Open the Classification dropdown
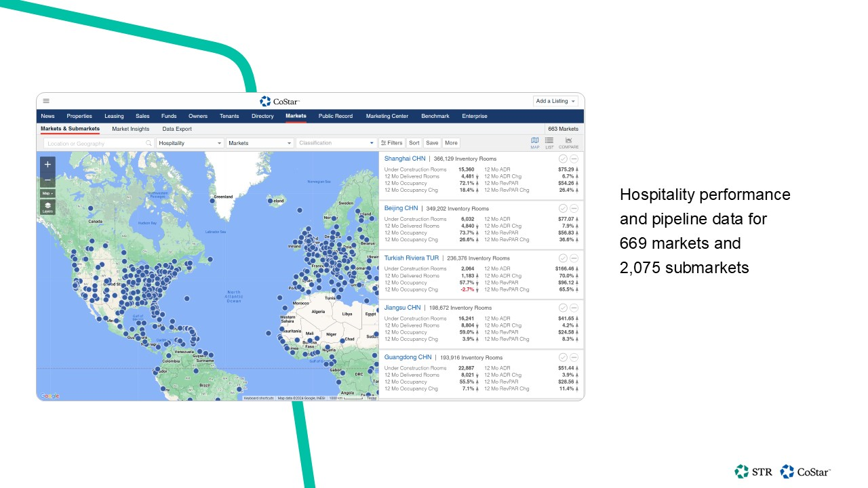This screenshot has width=868, height=488. tap(336, 143)
